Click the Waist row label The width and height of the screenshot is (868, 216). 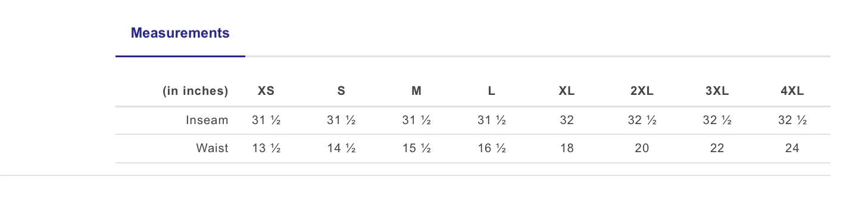213,149
